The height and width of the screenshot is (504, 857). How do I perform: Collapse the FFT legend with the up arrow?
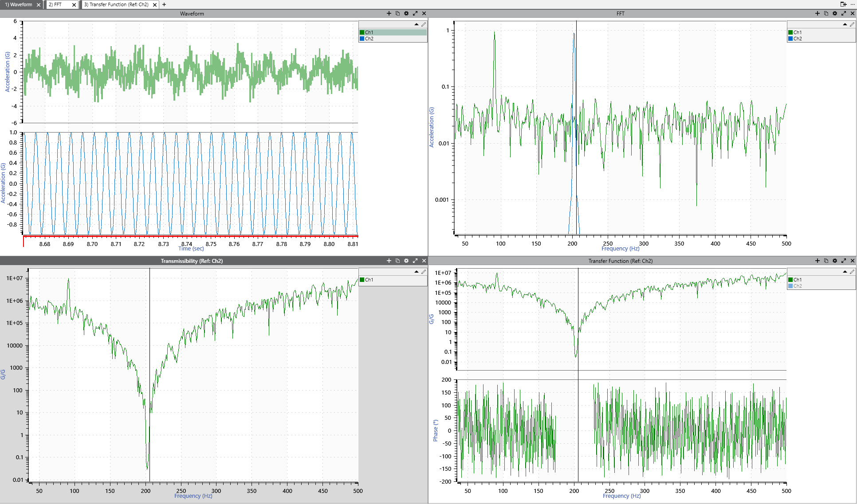point(845,24)
